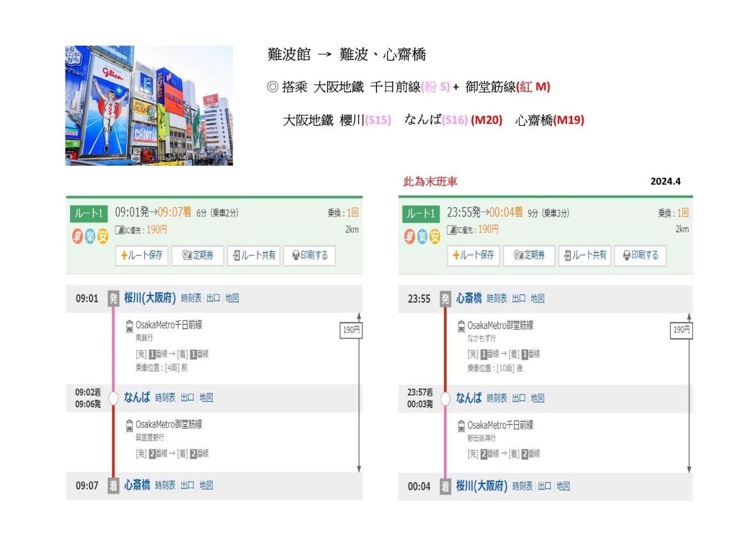Click 発 marker at 09:01 桜川 departure
The height and width of the screenshot is (534, 756).
[113, 299]
